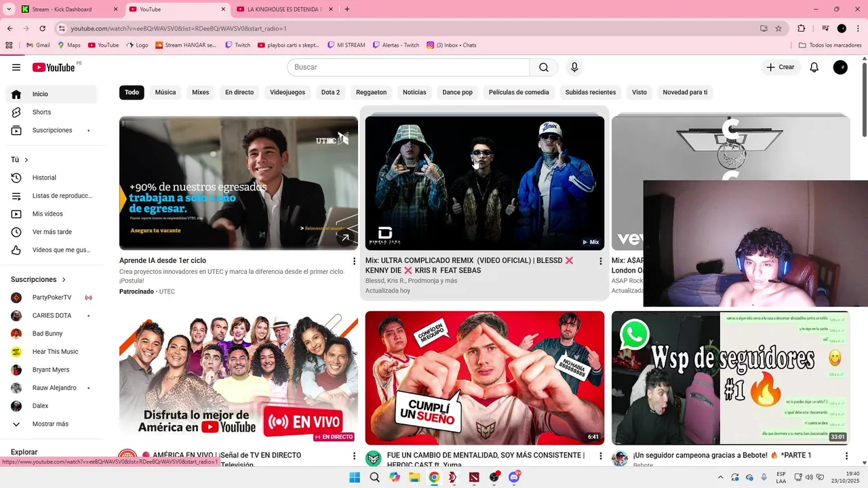This screenshot has width=868, height=488.
Task: Open Listas de reproducción in the sidebar
Action: (52, 196)
